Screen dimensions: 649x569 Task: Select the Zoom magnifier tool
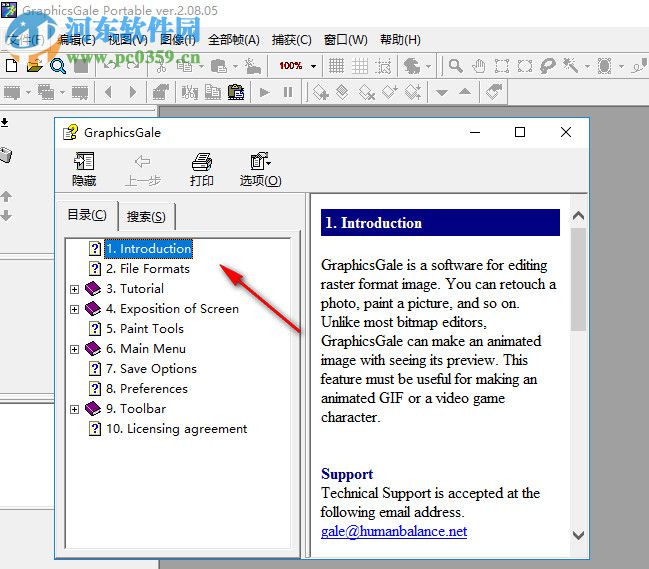(456, 65)
